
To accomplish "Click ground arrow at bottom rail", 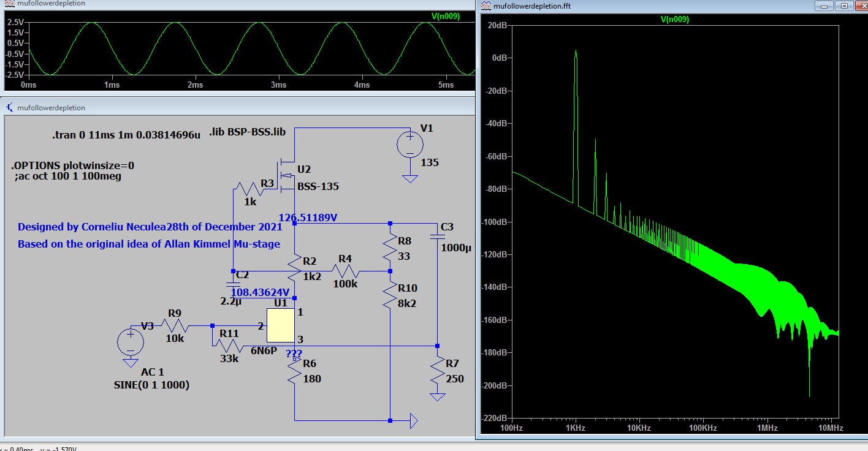I will pos(414,420).
